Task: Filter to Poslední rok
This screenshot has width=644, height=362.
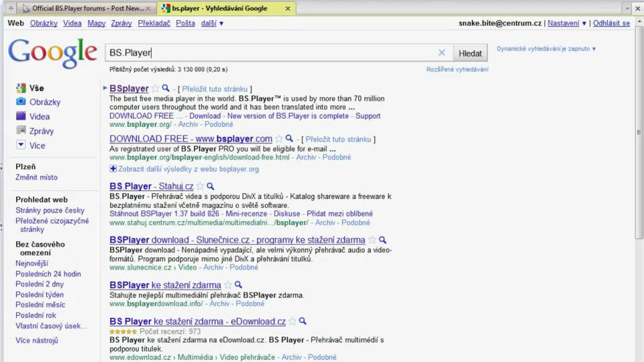Action: tap(36, 315)
